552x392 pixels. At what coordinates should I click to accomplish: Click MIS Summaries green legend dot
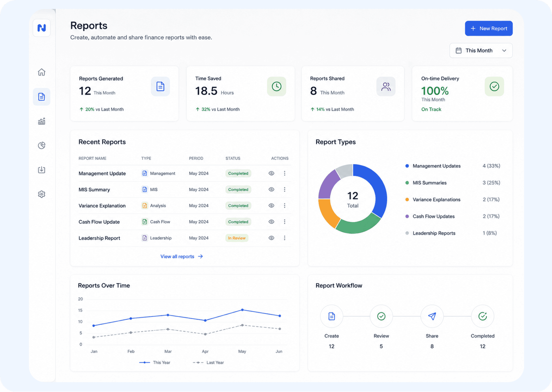[x=407, y=183]
